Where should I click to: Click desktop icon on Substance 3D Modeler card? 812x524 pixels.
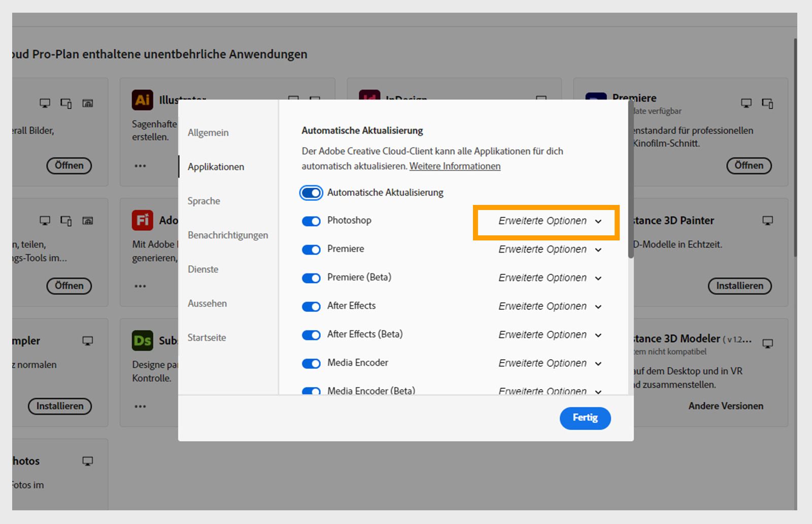pyautogui.click(x=768, y=344)
